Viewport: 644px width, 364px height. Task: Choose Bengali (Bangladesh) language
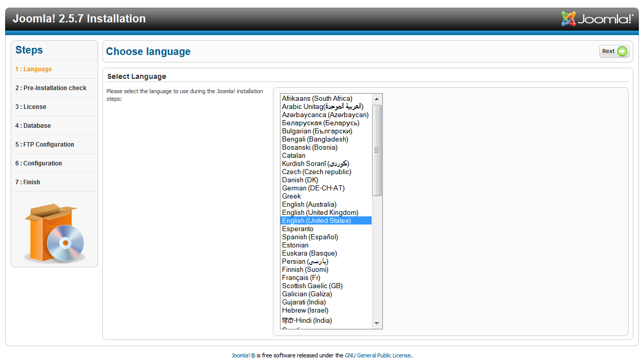pyautogui.click(x=326, y=139)
